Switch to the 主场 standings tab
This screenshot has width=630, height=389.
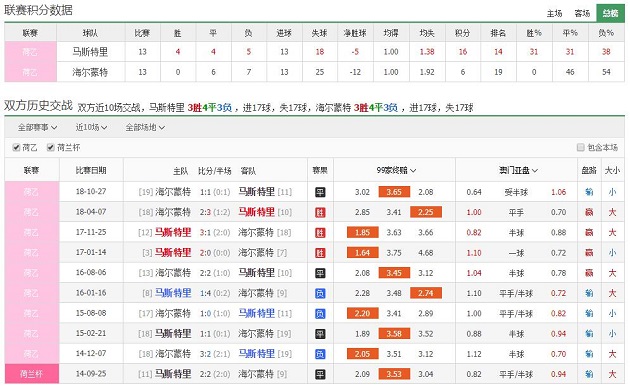[554, 13]
